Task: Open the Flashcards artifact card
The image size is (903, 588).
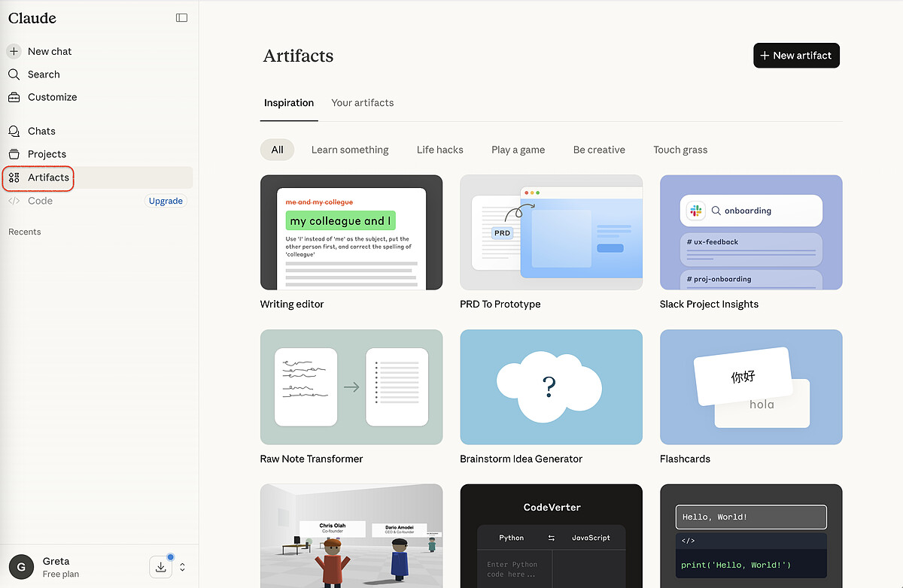Action: (751, 387)
